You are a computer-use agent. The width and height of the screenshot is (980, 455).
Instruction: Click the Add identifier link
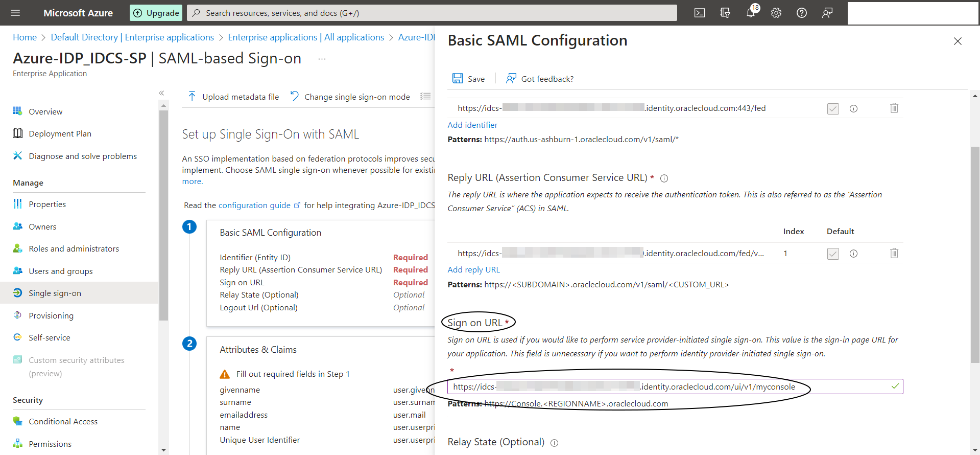[x=472, y=125]
